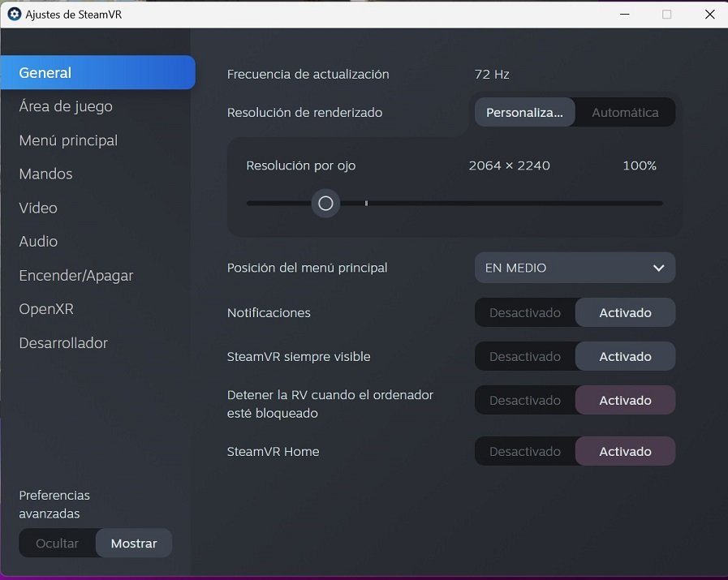Disable SteamVR Home
Image resolution: width=728 pixels, height=580 pixels.
(525, 451)
